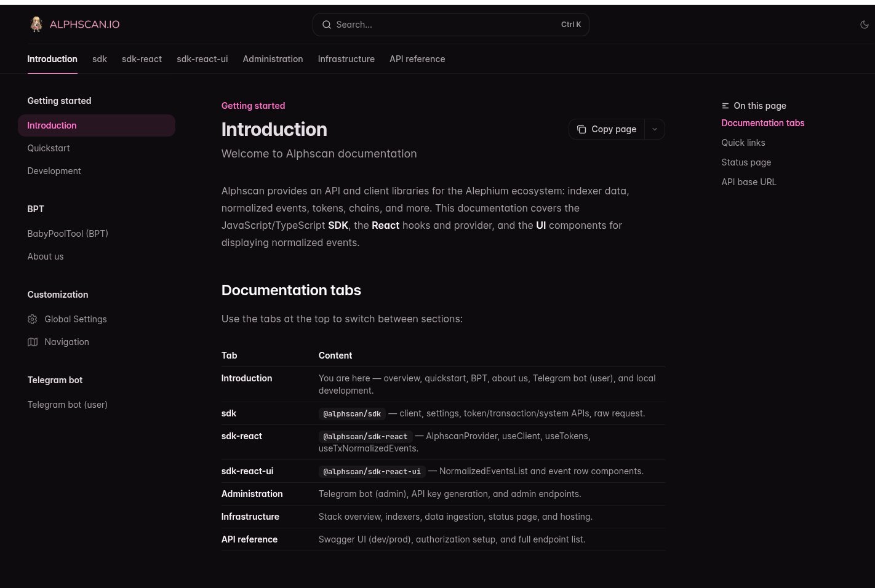875x588 pixels.
Task: Focus the Search input field
Action: point(450,25)
